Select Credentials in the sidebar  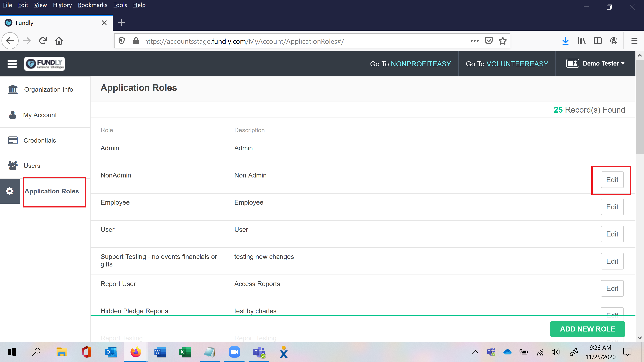[40, 140]
